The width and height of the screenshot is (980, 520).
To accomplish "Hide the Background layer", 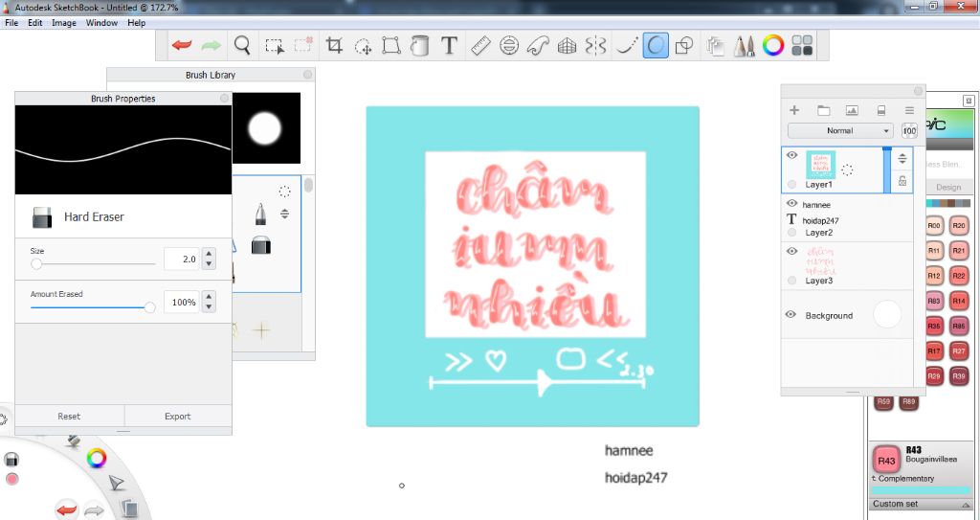I will (791, 315).
